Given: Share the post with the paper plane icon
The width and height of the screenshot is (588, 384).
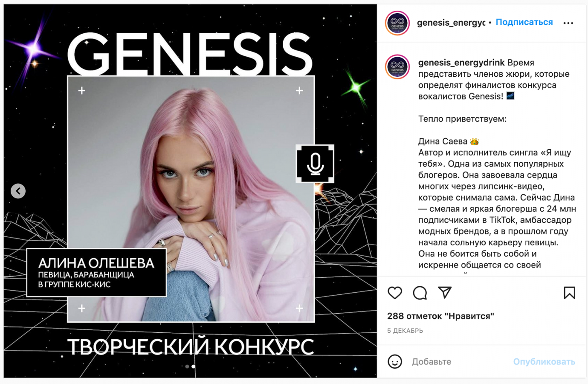Looking at the screenshot, I should point(445,292).
